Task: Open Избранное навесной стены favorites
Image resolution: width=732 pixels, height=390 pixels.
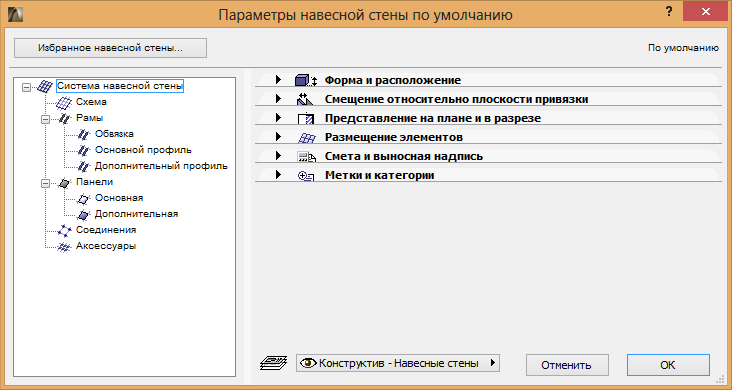Action: pyautogui.click(x=110, y=48)
